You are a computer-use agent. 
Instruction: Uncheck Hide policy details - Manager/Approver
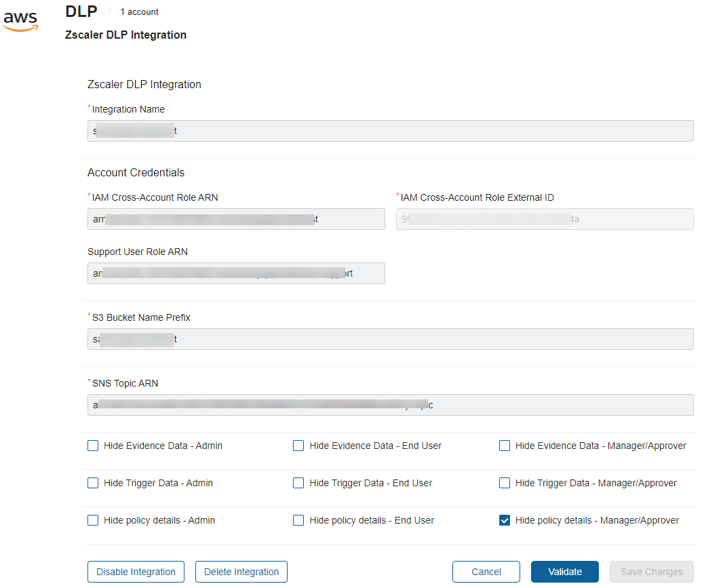click(x=505, y=520)
